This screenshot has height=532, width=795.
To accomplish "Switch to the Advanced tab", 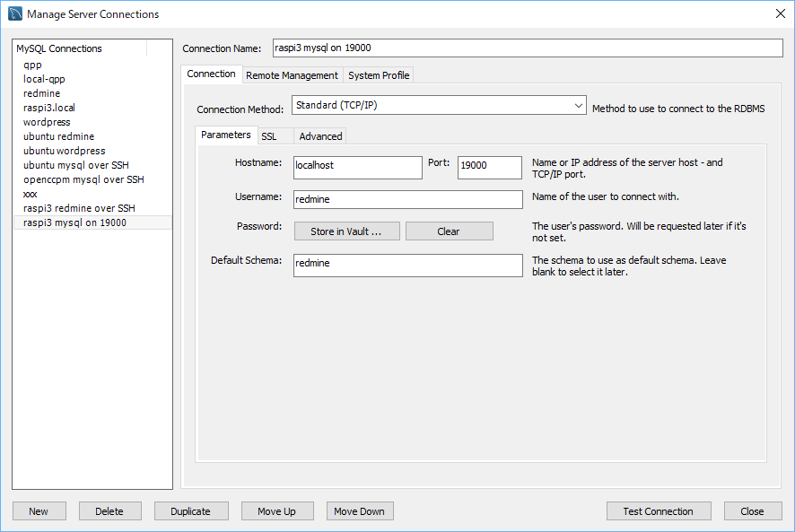I will click(x=320, y=136).
